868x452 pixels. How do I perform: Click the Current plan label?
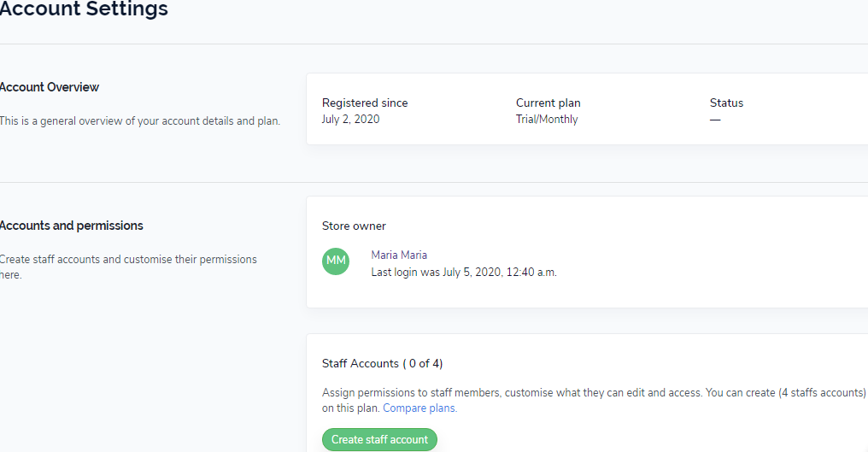coord(548,103)
